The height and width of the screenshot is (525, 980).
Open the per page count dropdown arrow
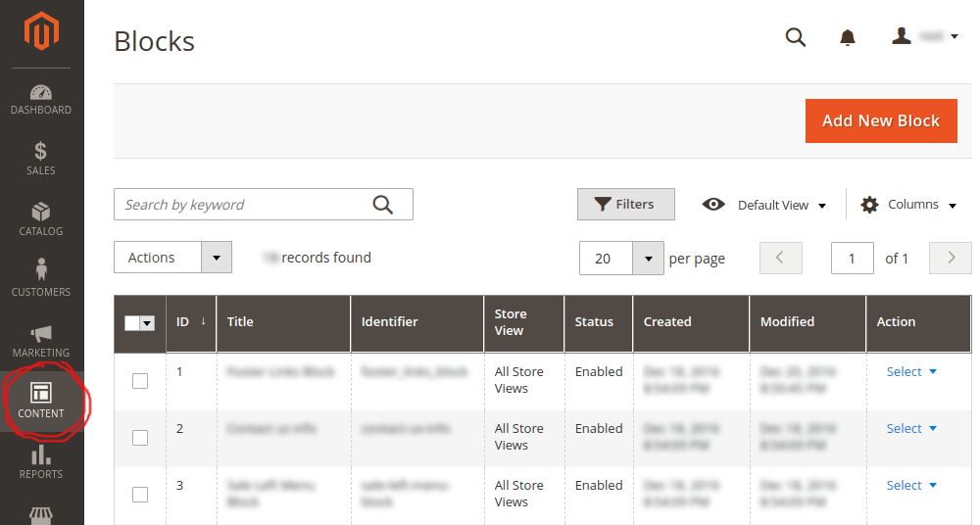point(648,259)
